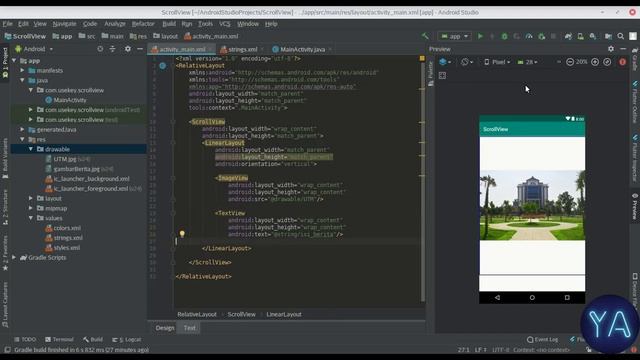Screen dimensions: 640x360
Task: Click the Make Project hammer icon
Action: point(425,36)
